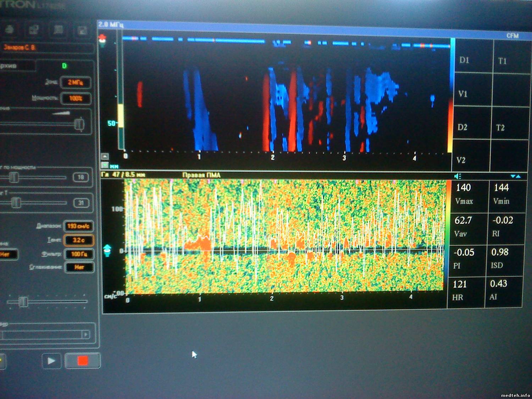The height and width of the screenshot is (399, 532).
Task: Click the sweep time 3.2 с field
Action: pos(78,240)
